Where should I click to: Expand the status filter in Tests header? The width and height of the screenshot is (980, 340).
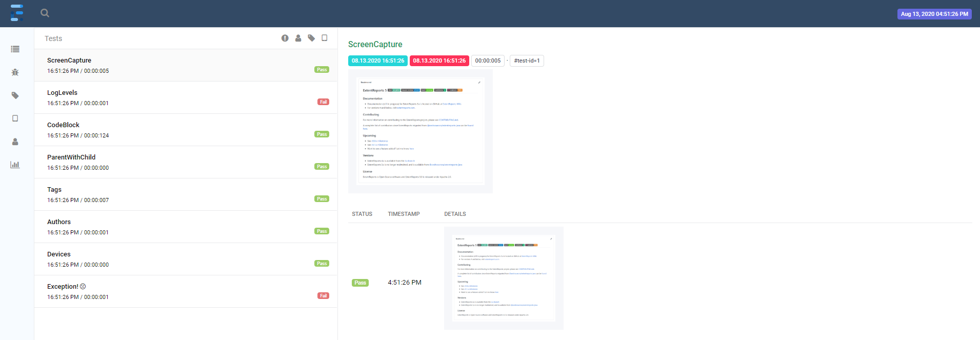coord(285,38)
